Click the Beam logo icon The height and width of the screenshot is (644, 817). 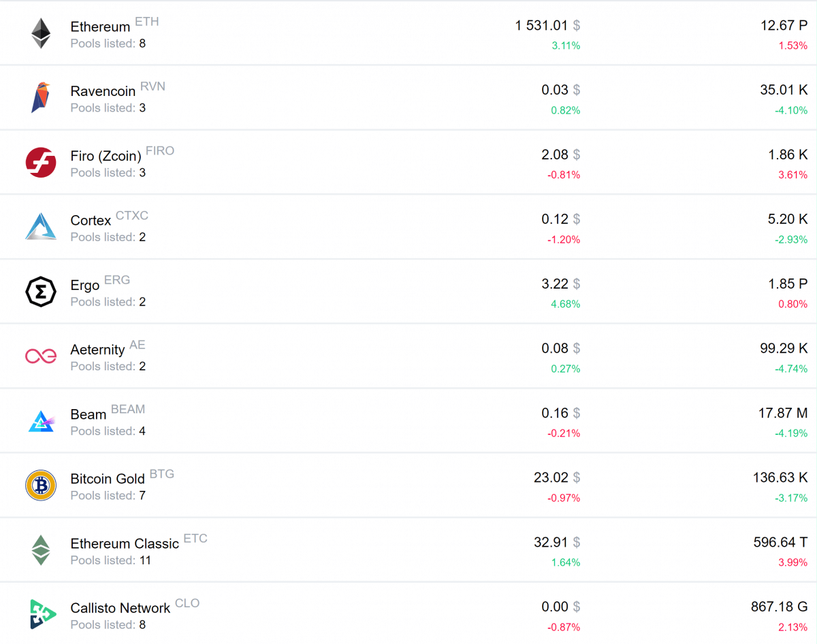tap(41, 421)
